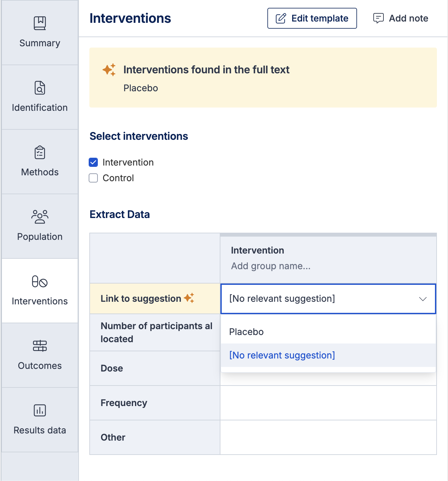This screenshot has height=481, width=448.
Task: Select the [No relevant suggestion] list option
Action: pyautogui.click(x=282, y=355)
